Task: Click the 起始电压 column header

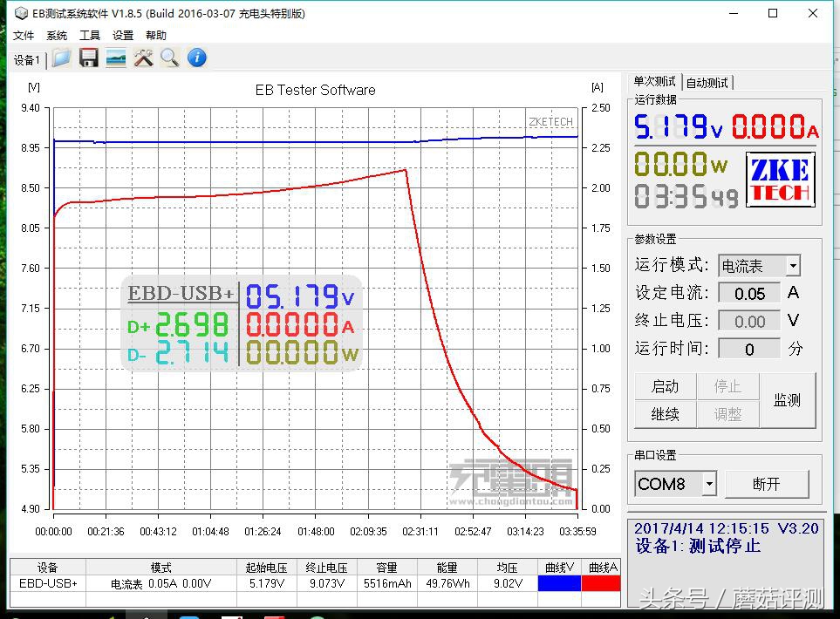Action: click(x=267, y=567)
